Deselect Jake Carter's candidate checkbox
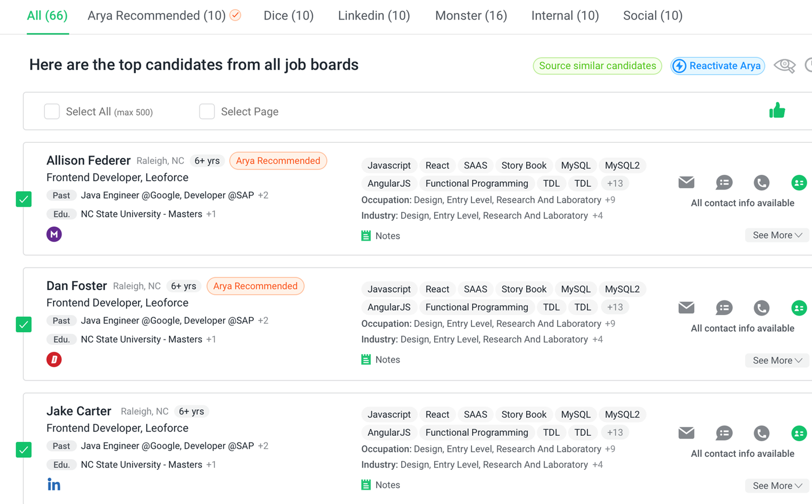The height and width of the screenshot is (504, 812). [x=23, y=449]
